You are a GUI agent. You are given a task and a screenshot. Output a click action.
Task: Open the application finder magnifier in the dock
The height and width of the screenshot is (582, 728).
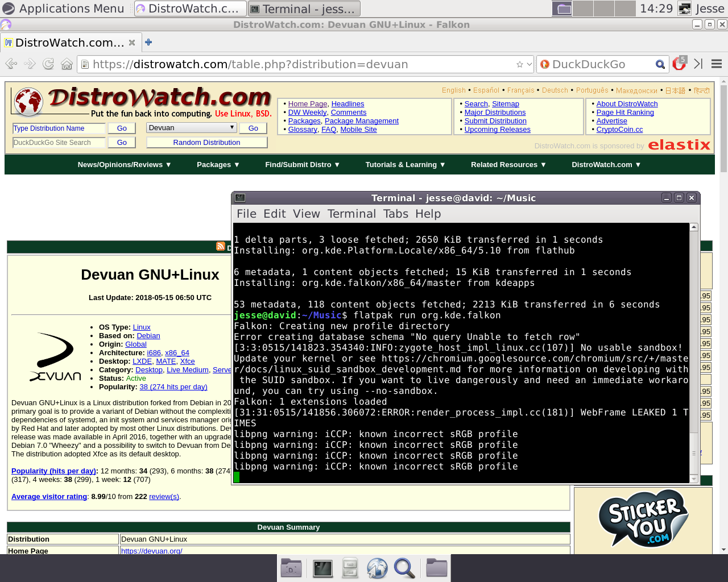(404, 568)
